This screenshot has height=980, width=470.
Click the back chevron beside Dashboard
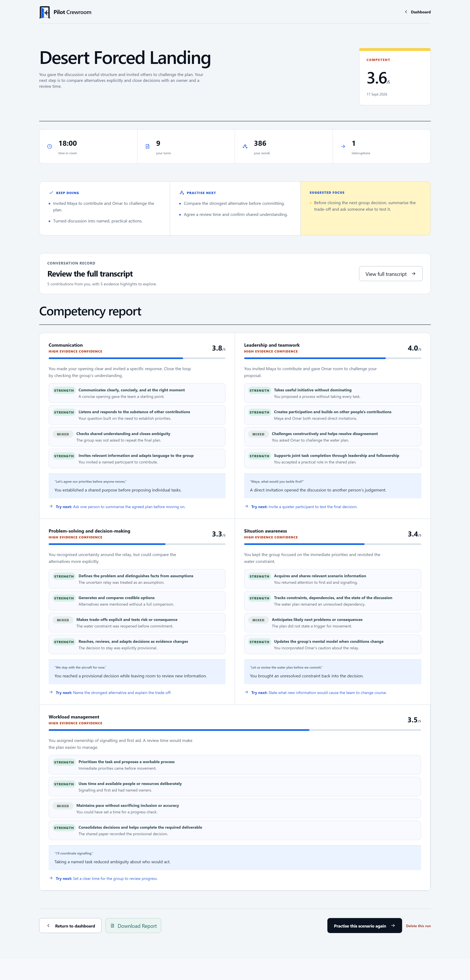406,12
